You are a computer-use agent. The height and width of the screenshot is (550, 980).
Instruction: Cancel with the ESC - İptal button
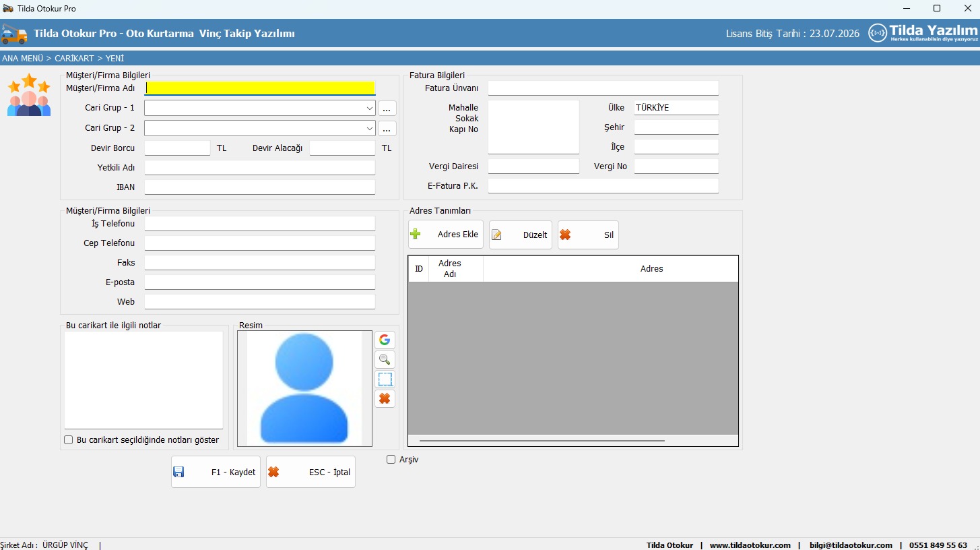311,472
